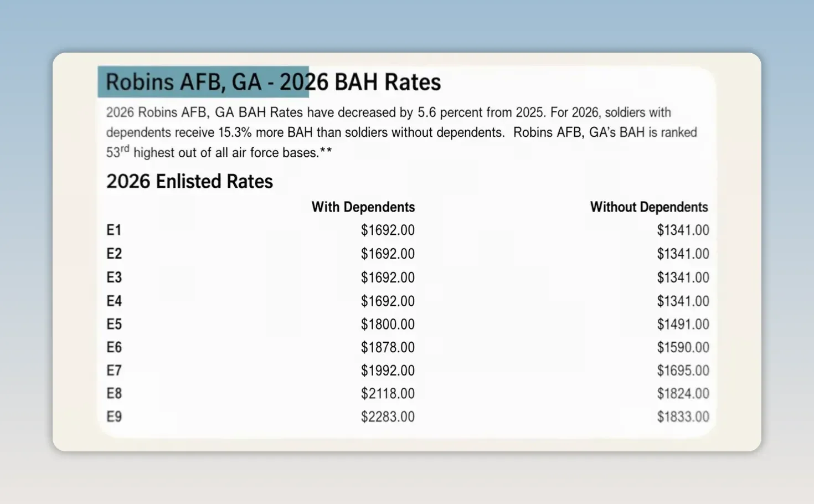Click the $1590.00 rate value
This screenshot has height=504, width=814.
(x=683, y=348)
